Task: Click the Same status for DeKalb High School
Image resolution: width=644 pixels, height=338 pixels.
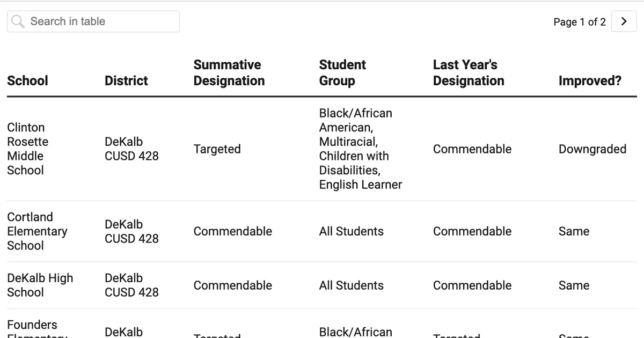Action: 573,285
